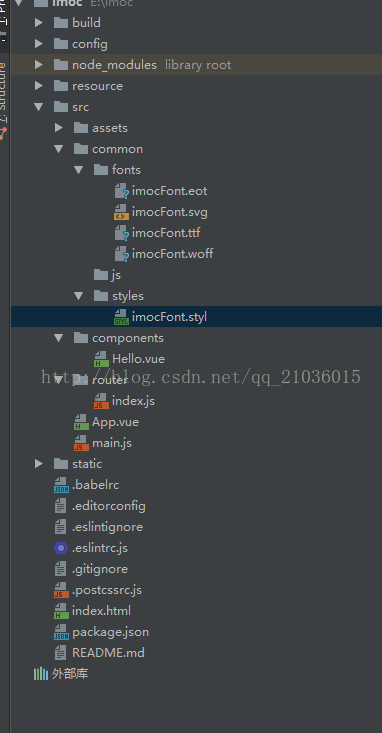The height and width of the screenshot is (733, 382).
Task: Select the Hello.vue component file
Action: coord(138,359)
